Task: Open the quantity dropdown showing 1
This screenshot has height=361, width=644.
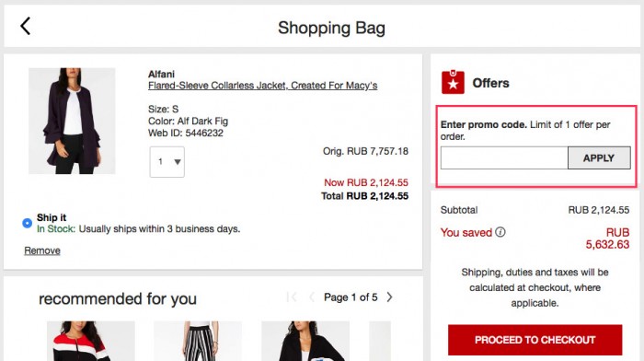Action: click(167, 161)
